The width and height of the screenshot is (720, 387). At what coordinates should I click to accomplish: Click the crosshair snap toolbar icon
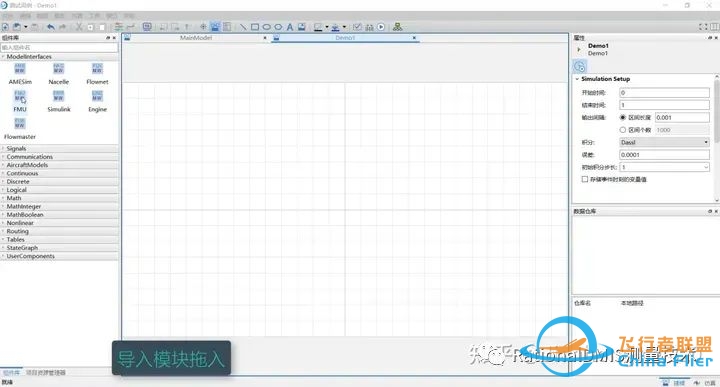coord(203,27)
